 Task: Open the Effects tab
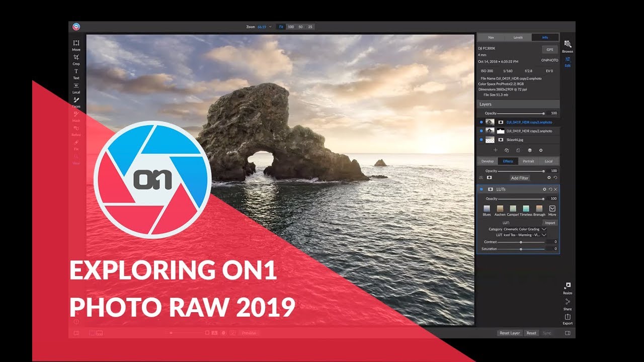point(508,161)
